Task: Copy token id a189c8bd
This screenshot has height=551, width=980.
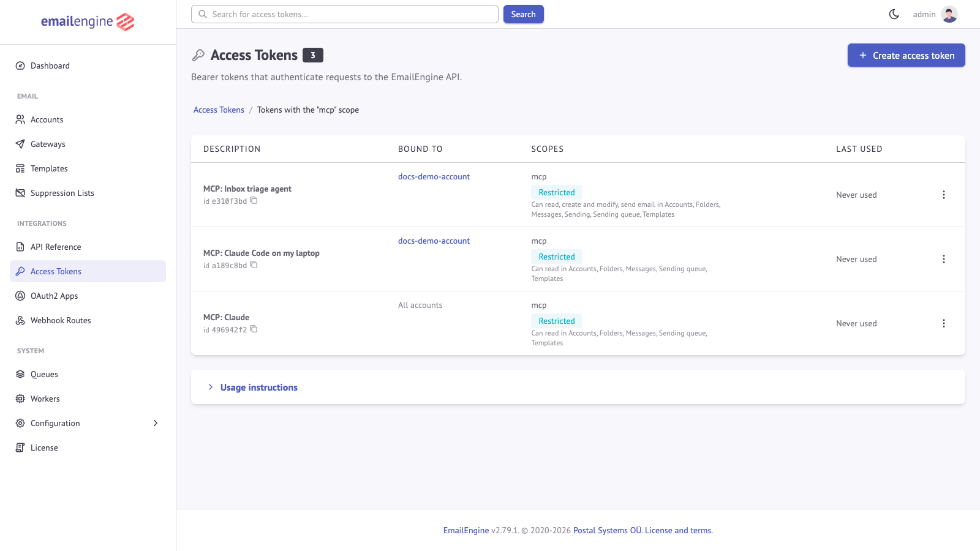Action: (x=254, y=265)
